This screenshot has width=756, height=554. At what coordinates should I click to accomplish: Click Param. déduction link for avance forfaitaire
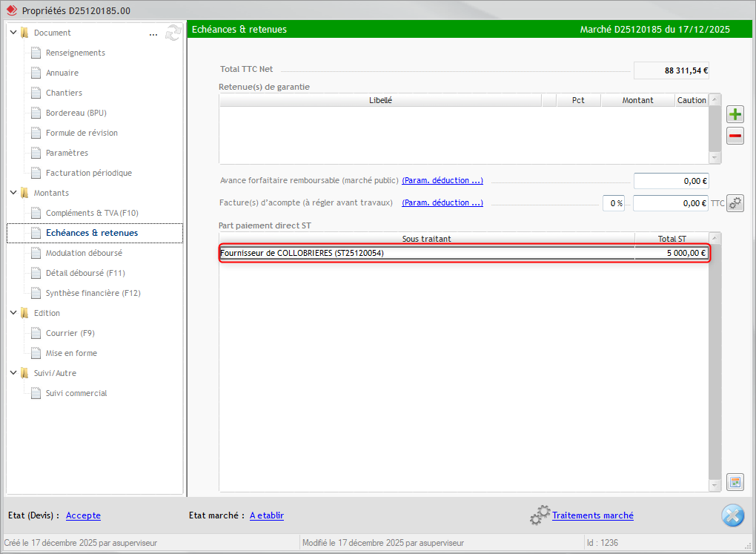click(x=442, y=180)
